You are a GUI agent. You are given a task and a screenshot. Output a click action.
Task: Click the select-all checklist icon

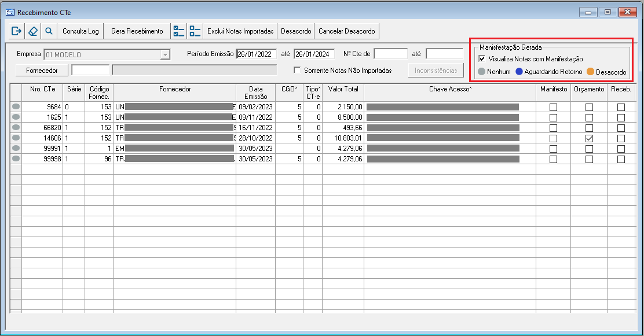click(x=179, y=31)
